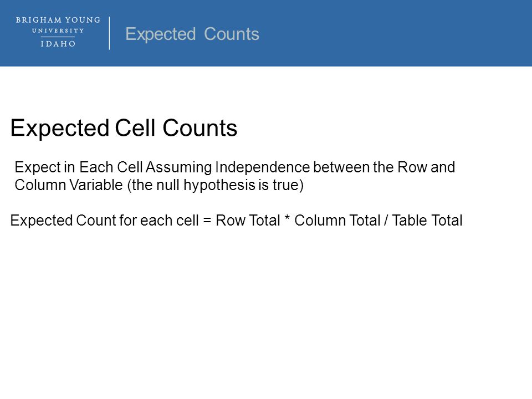The width and height of the screenshot is (532, 399).
Task: Click the 'Expected Counts' header title
Action: [192, 34]
